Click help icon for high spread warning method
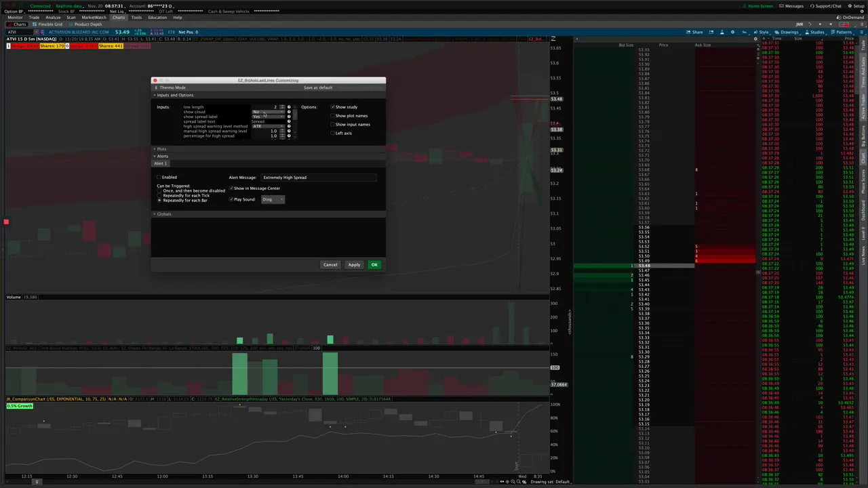868x488 pixels. [x=289, y=126]
